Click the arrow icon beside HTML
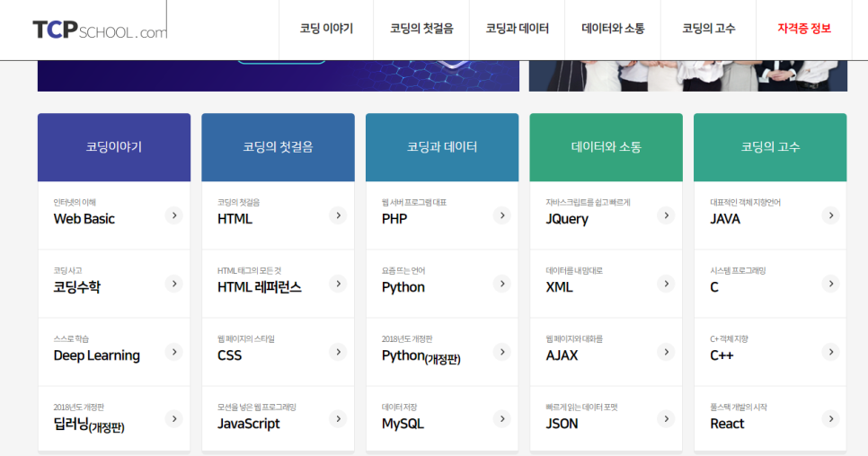The width and height of the screenshot is (868, 456). point(338,215)
